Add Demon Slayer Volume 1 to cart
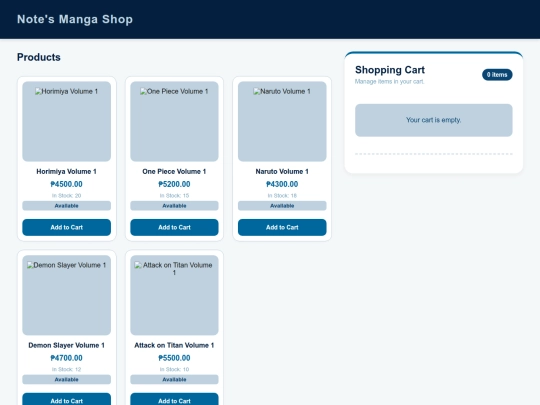540x405 pixels. click(x=66, y=399)
